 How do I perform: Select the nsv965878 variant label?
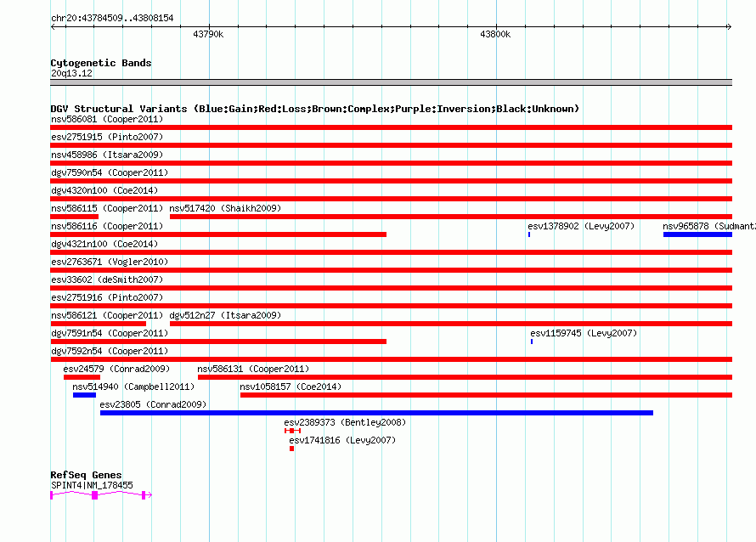[x=709, y=226]
